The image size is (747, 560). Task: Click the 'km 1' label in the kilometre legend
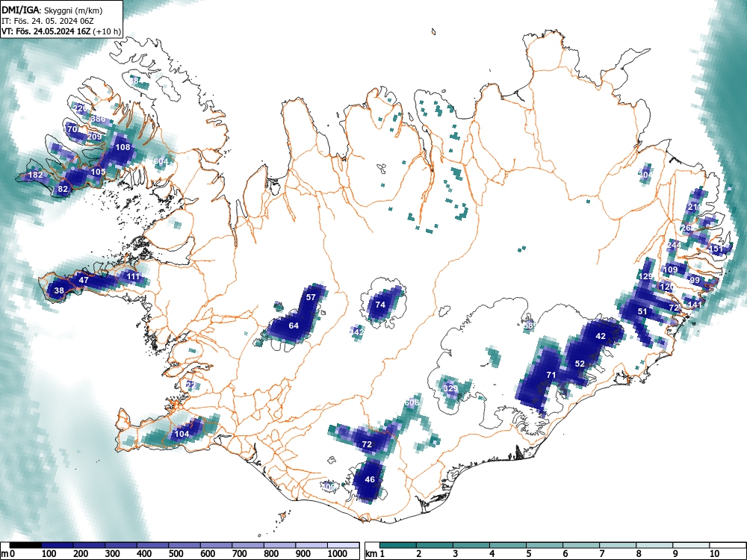point(376,554)
